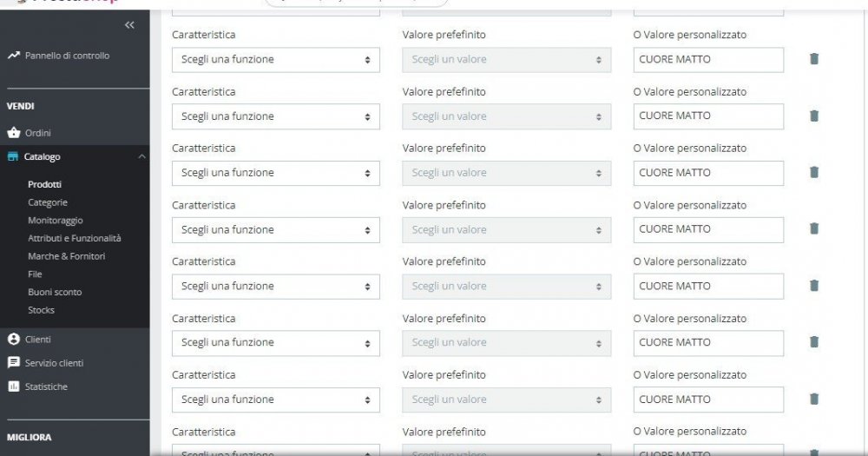Click the Ordini basket icon
The width and height of the screenshot is (868, 456).
pos(13,133)
